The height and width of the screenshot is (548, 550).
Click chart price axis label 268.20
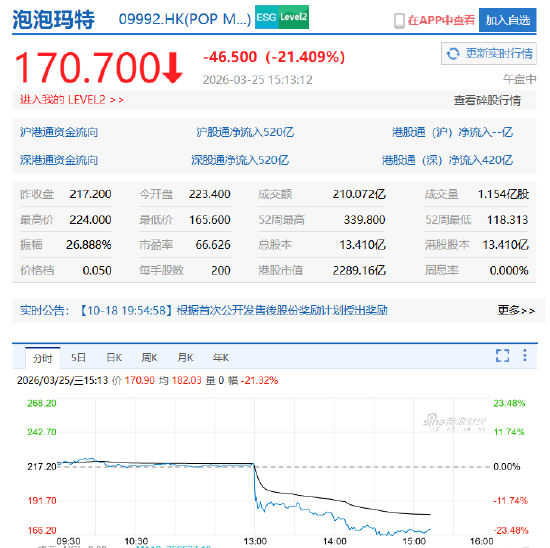click(42, 403)
